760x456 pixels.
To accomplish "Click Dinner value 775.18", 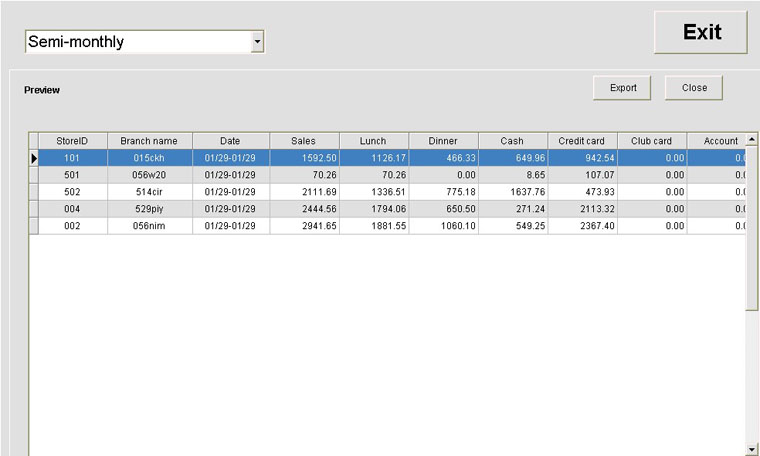I will click(443, 192).
